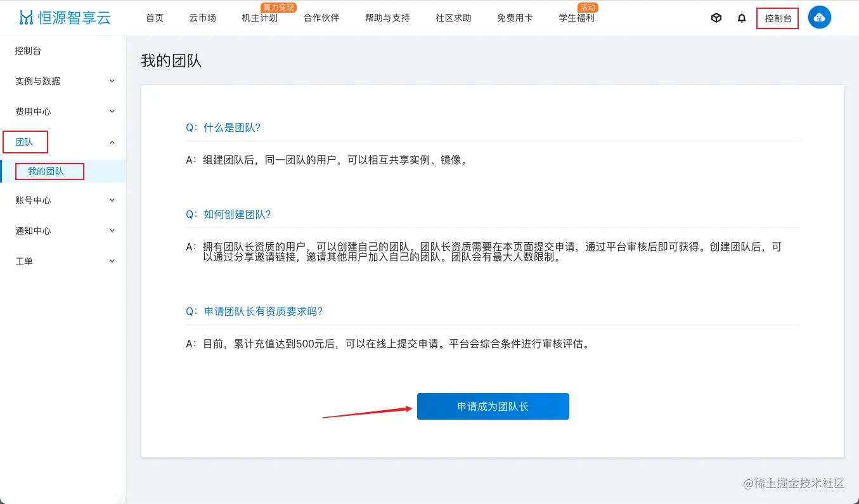The image size is (859, 504).
Task: Open 云市场 in the top navigation
Action: click(x=202, y=18)
